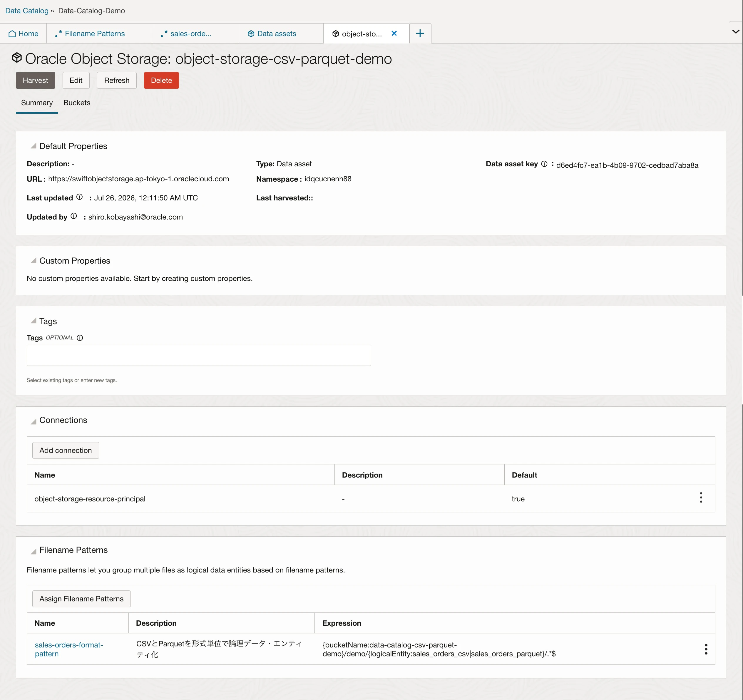Click the Filename Patterns tab pattern icon
This screenshot has width=743, height=700.
coord(58,34)
